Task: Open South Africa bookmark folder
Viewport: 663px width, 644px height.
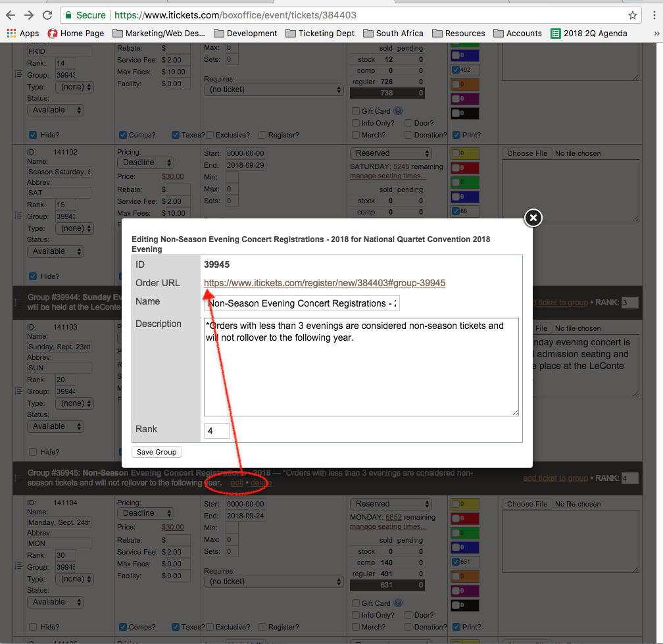Action: click(x=393, y=34)
